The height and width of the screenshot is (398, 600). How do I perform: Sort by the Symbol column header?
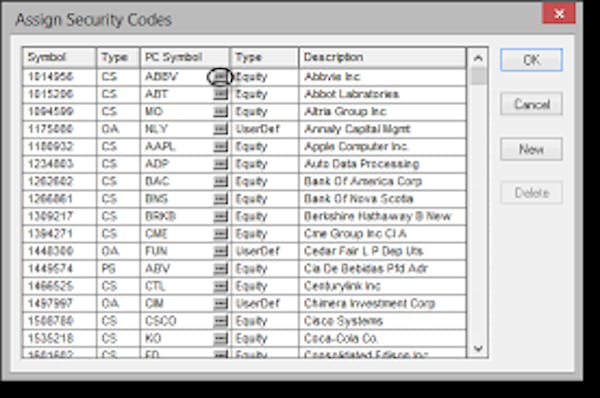coord(59,58)
